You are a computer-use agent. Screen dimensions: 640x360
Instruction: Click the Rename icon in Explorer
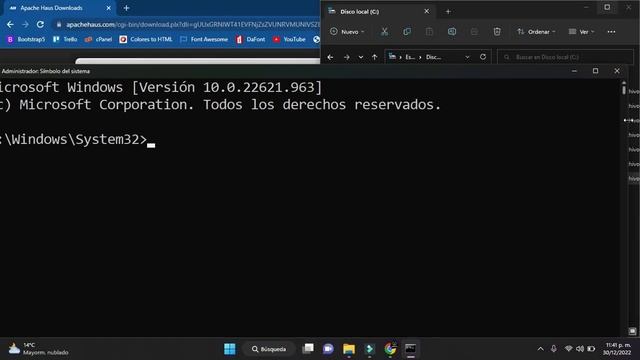pos(451,32)
